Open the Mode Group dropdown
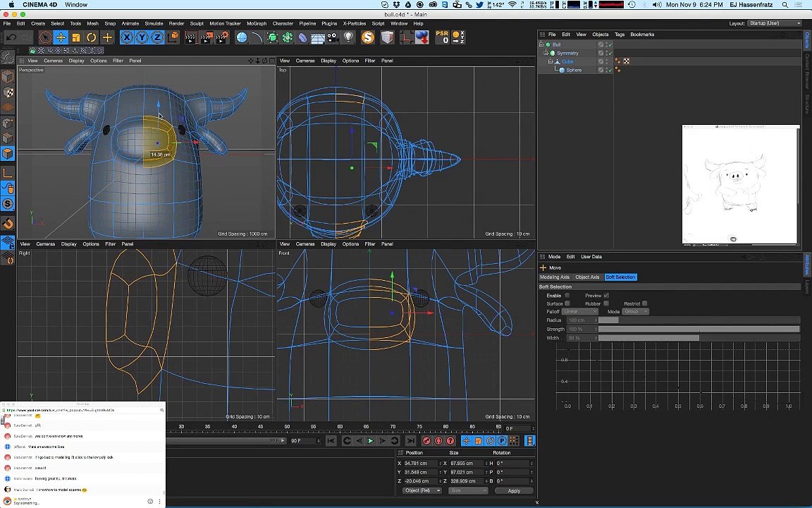The width and height of the screenshot is (812, 508). pyautogui.click(x=635, y=312)
